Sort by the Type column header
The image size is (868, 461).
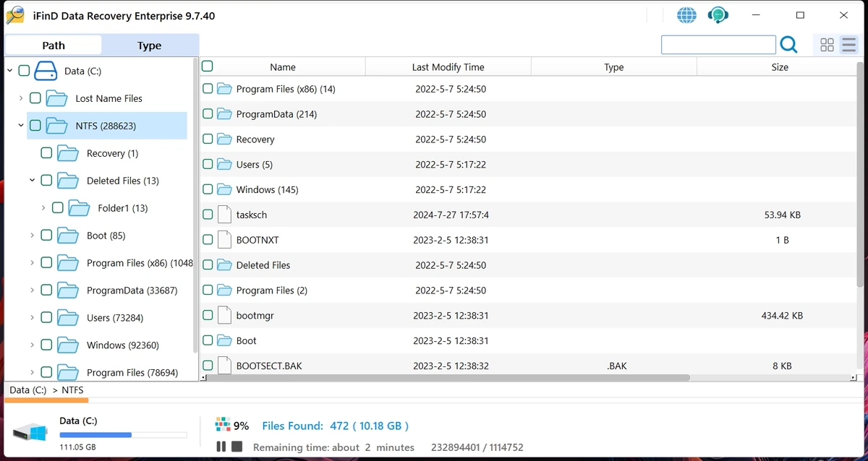tap(614, 66)
